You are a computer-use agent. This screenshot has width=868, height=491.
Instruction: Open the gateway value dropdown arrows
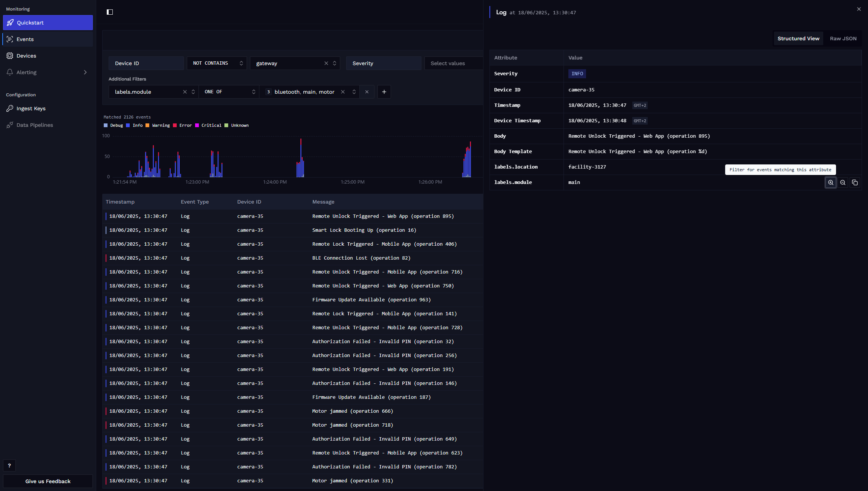(x=335, y=63)
